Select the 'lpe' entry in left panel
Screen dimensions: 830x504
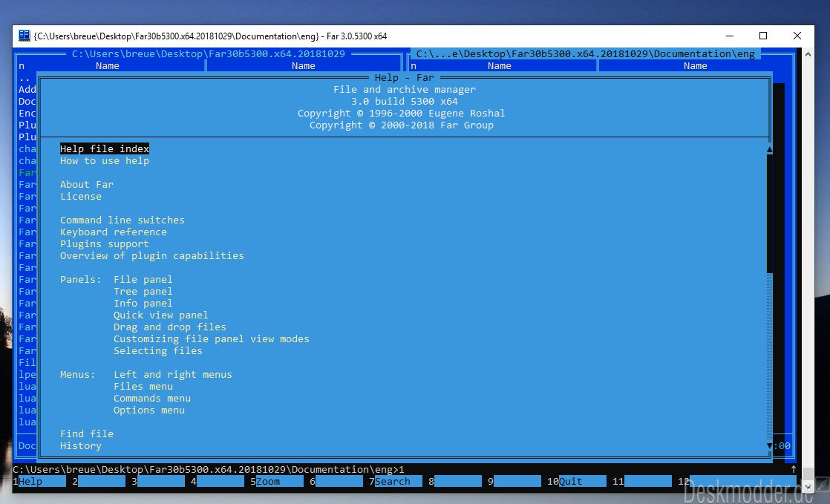click(27, 375)
